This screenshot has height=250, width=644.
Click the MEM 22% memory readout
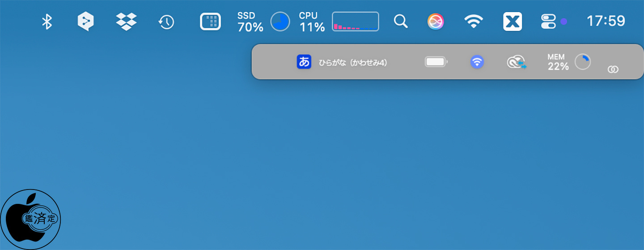[x=558, y=62]
